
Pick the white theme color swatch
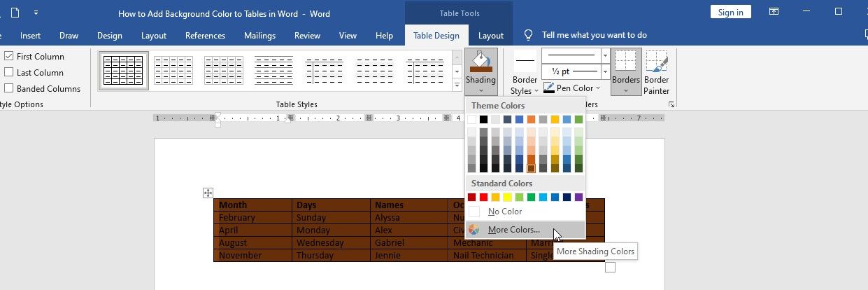(472, 119)
